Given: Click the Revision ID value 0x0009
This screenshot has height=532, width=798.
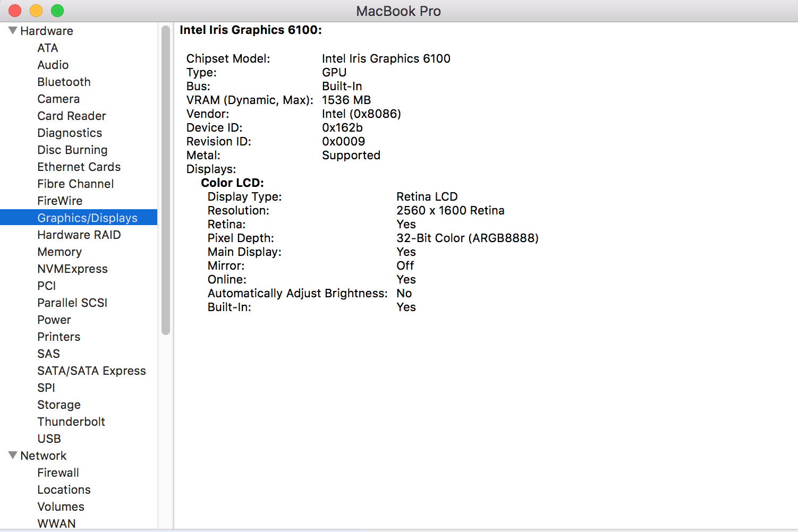Looking at the screenshot, I should coord(343,141).
